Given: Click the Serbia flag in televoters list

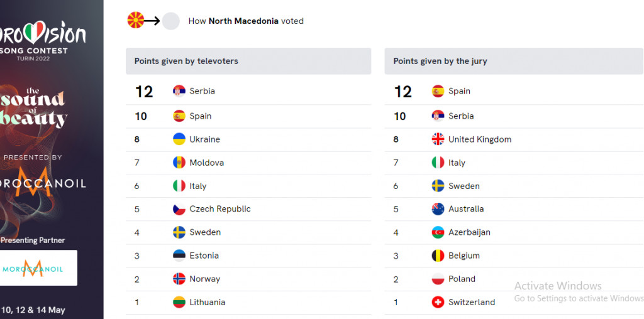Looking at the screenshot, I should click(179, 91).
